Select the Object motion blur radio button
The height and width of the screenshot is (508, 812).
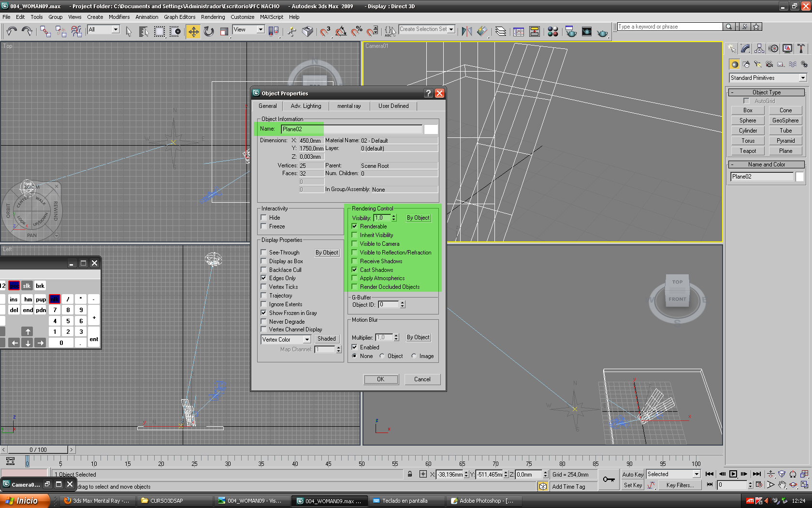pos(382,356)
